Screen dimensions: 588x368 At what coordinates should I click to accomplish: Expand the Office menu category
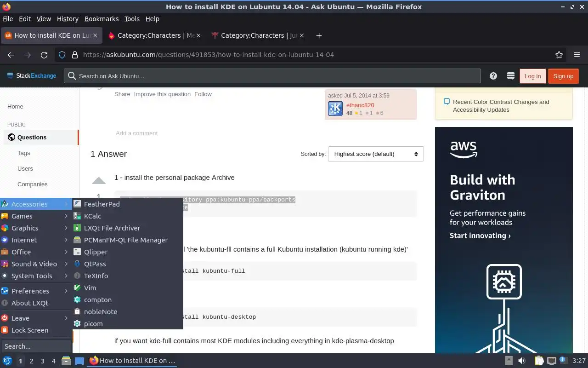(36, 252)
